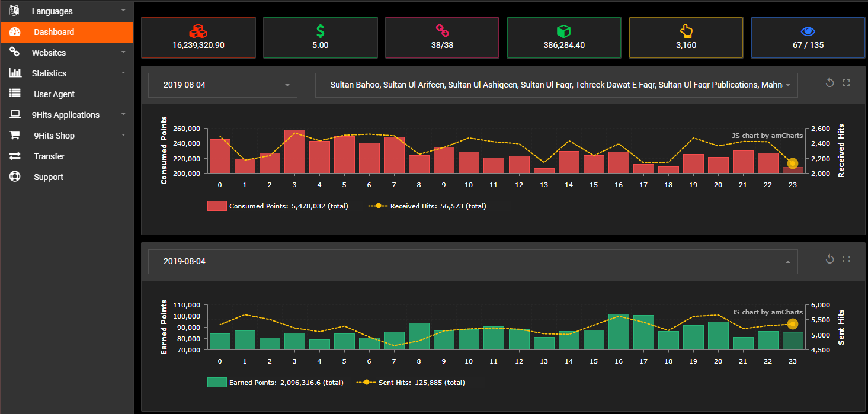868x414 pixels.
Task: Click the Transfer arrows icon in sidebar
Action: pos(14,156)
